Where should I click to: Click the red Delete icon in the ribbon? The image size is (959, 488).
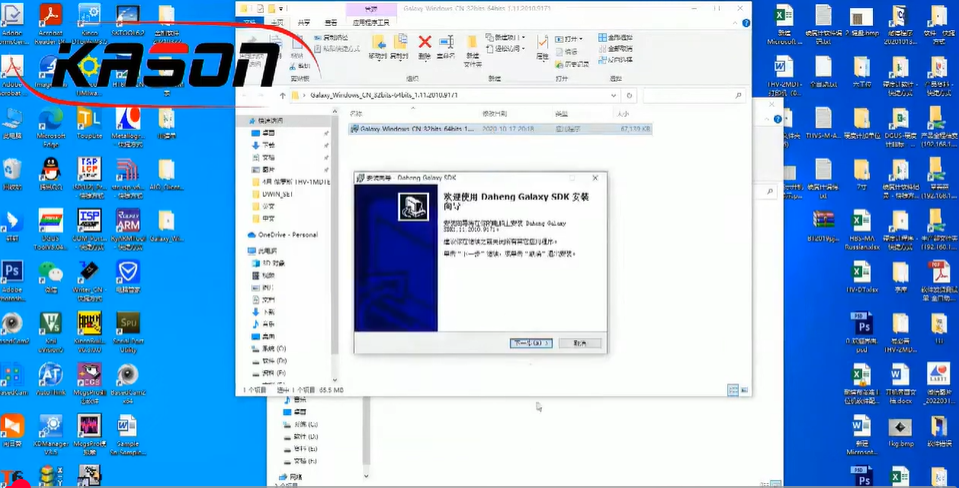(x=424, y=43)
